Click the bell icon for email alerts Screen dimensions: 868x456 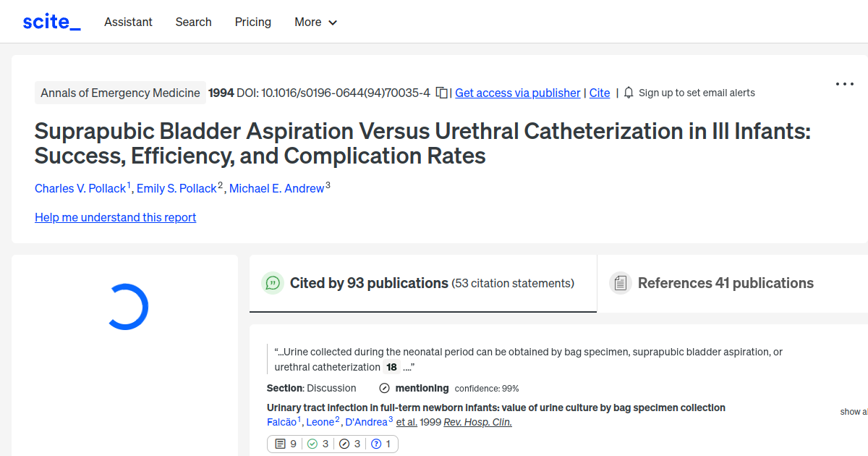(629, 93)
